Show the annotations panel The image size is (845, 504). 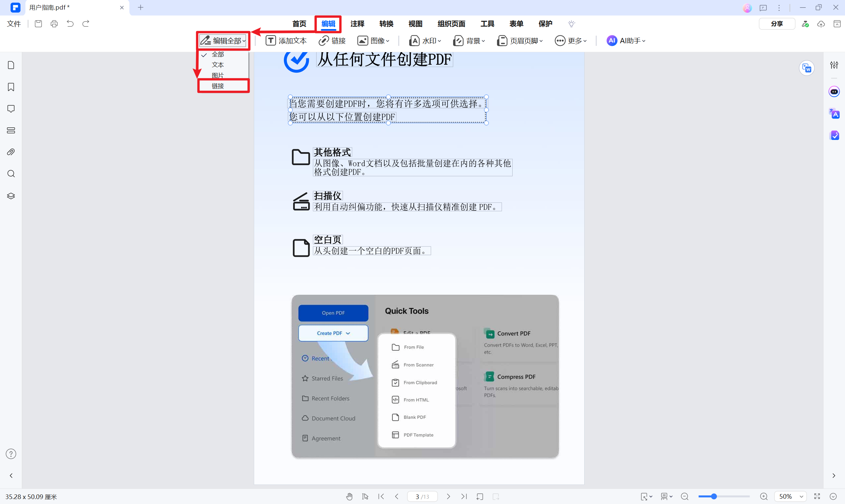click(x=11, y=109)
